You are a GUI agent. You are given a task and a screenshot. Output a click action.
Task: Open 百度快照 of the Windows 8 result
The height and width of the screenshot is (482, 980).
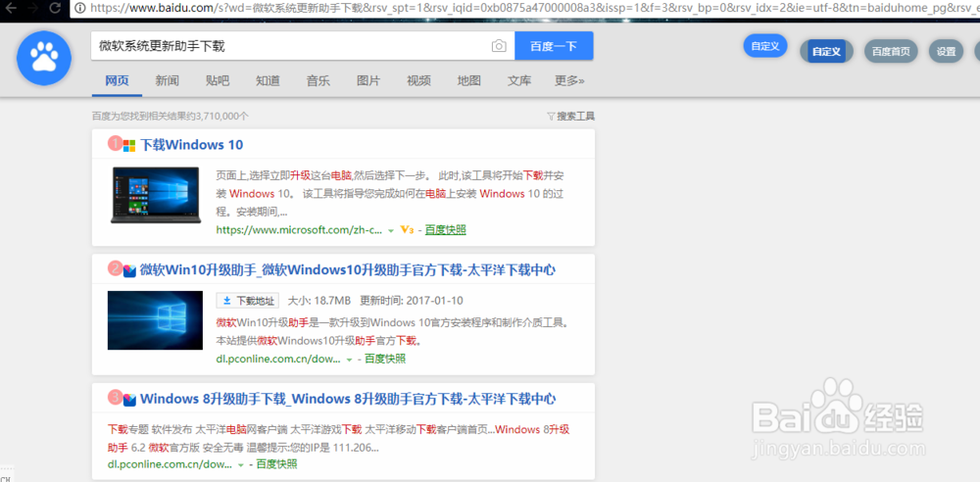(276, 463)
